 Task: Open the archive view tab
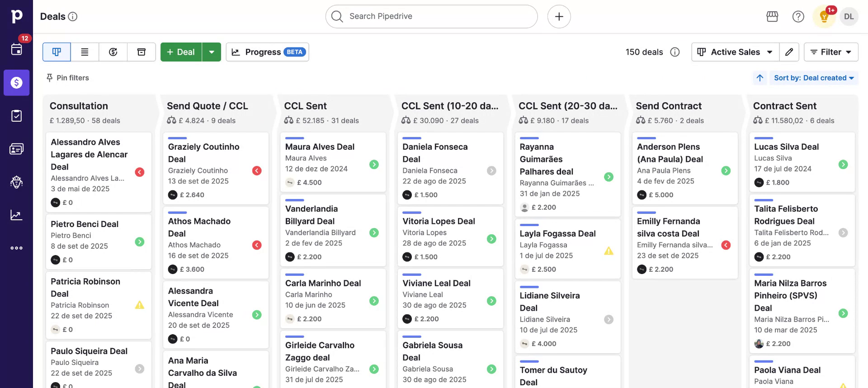point(142,52)
